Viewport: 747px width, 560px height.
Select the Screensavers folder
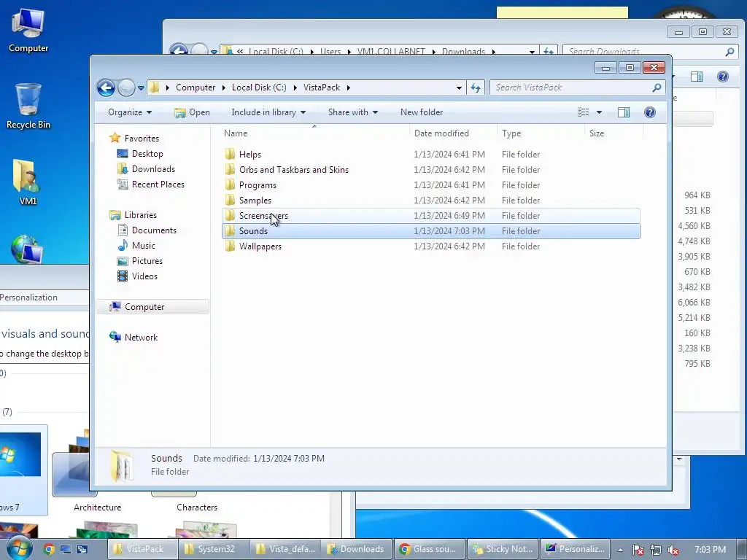430,216
